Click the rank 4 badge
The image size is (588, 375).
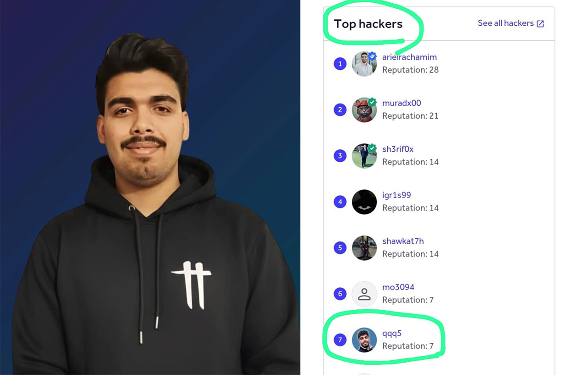pyautogui.click(x=340, y=202)
